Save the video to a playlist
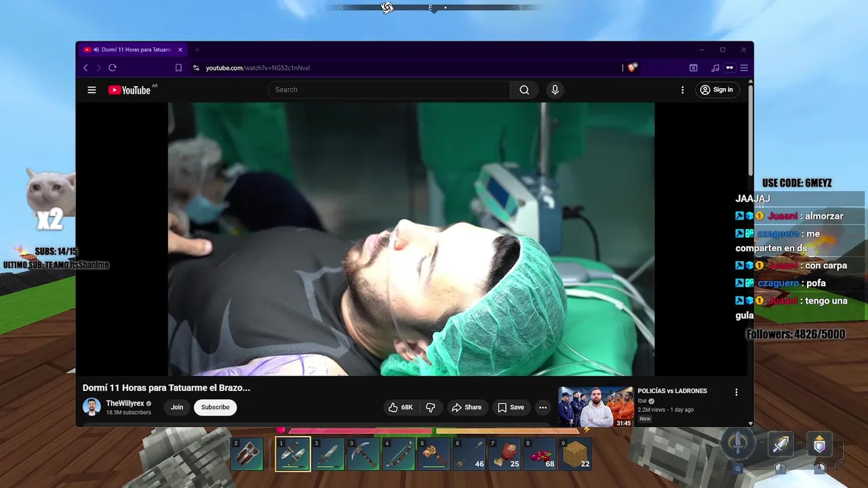 tap(511, 407)
